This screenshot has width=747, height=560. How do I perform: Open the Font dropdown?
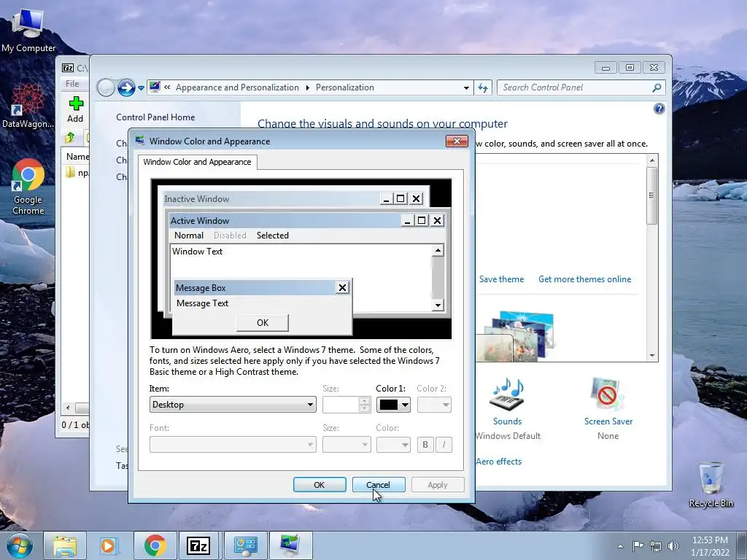coord(233,445)
